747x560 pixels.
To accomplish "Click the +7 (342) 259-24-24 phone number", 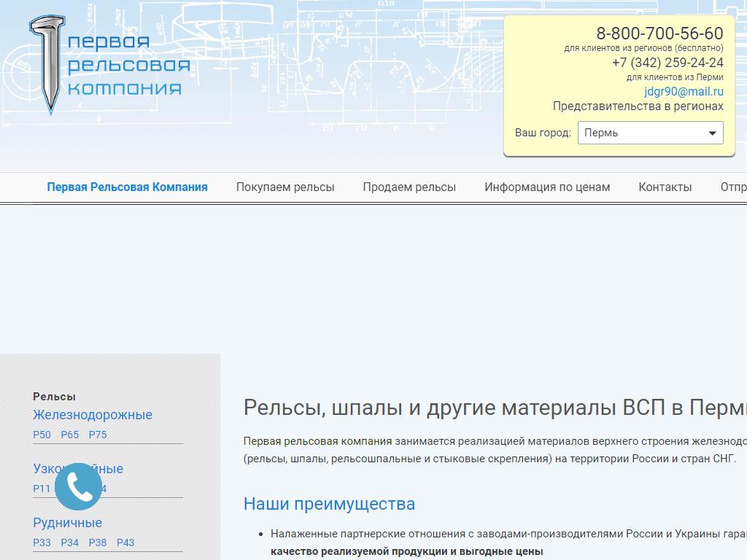I will [667, 63].
